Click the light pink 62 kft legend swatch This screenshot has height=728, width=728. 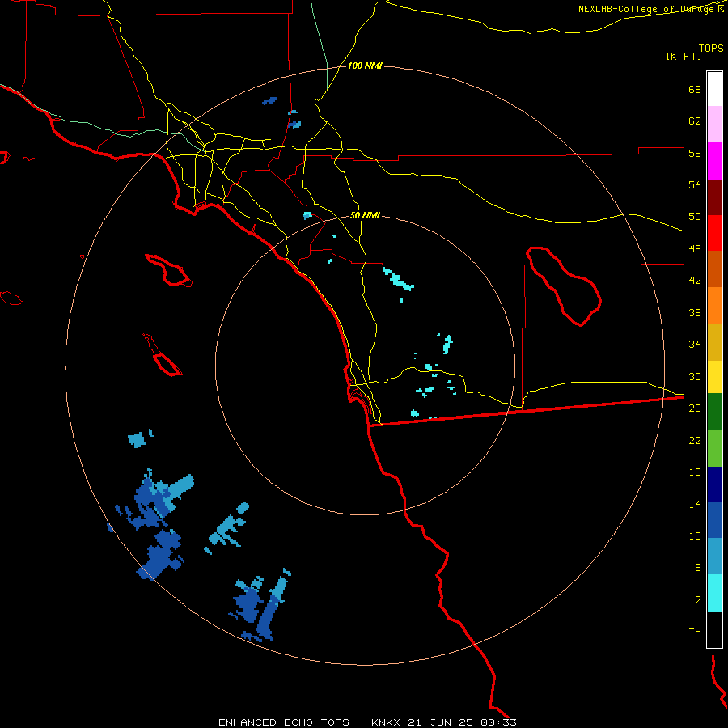click(714, 125)
